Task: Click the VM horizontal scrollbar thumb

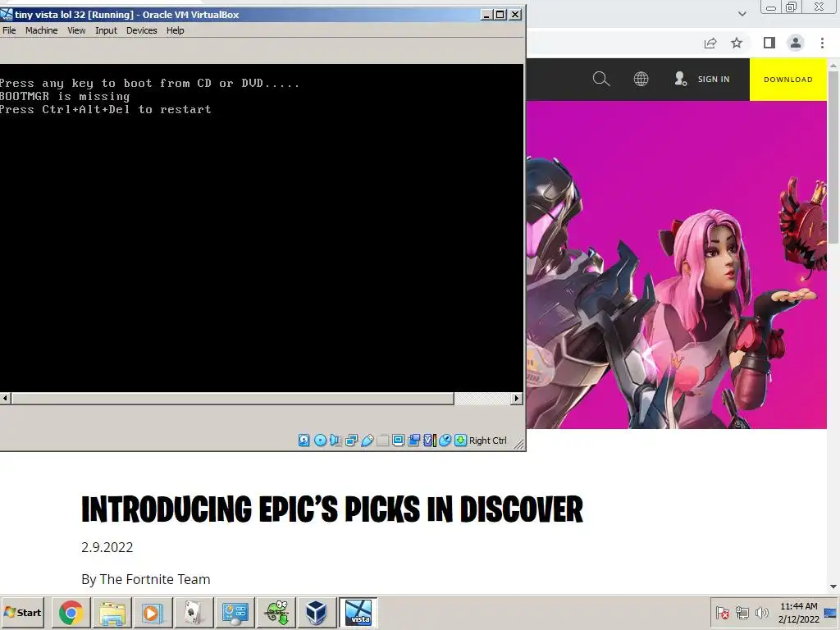Action: [232, 398]
